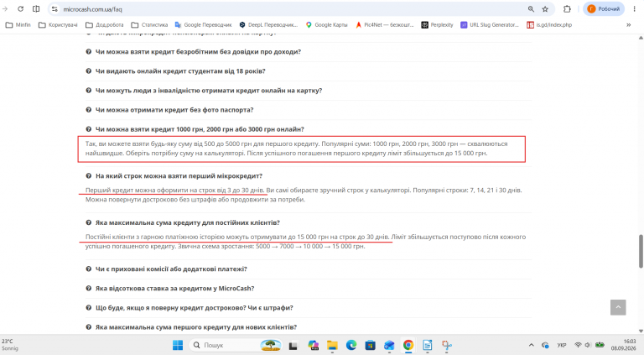Open the is.gd/index.php bookmark

tap(549, 25)
